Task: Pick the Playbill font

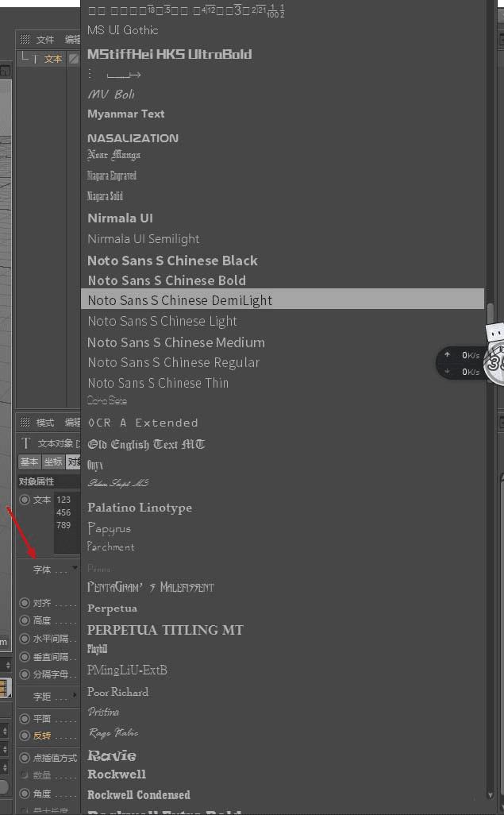Action: click(x=97, y=649)
